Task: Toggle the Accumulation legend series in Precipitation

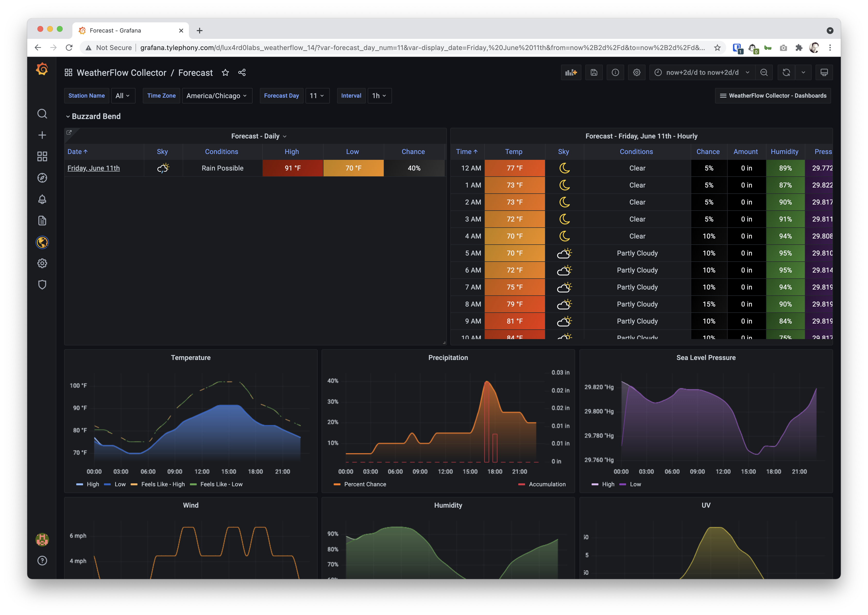Action: click(x=547, y=484)
